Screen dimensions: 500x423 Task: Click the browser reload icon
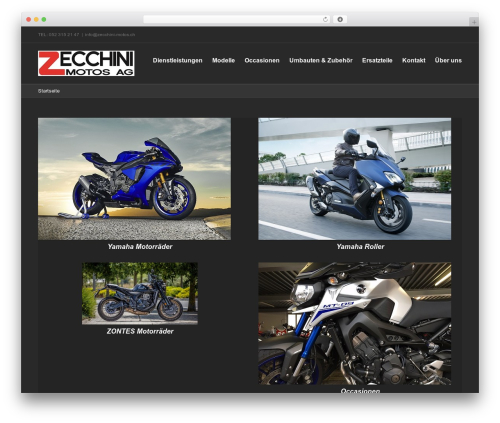coord(325,20)
